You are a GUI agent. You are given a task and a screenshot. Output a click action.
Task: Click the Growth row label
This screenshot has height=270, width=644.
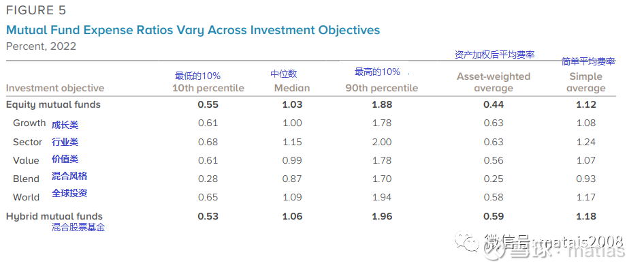coord(29,123)
